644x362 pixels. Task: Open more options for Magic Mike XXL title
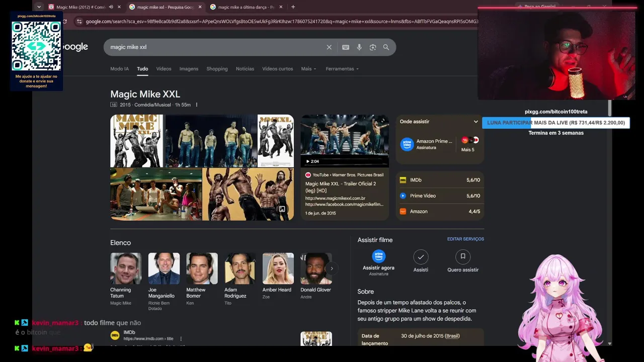pyautogui.click(x=197, y=105)
